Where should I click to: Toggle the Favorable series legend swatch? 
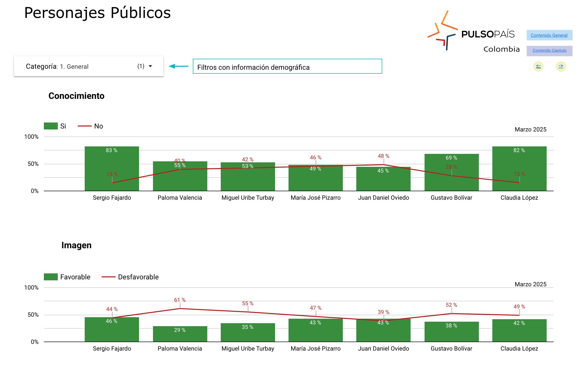51,277
